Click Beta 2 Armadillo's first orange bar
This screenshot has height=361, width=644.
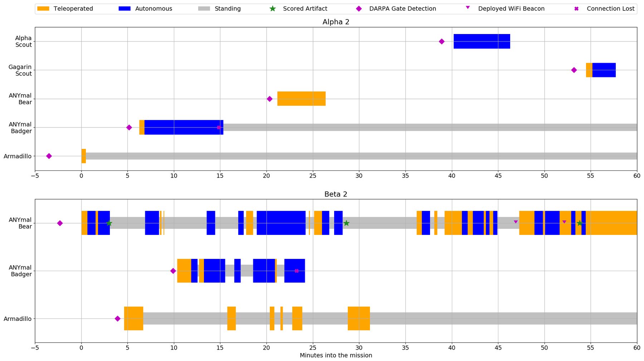coord(133,318)
